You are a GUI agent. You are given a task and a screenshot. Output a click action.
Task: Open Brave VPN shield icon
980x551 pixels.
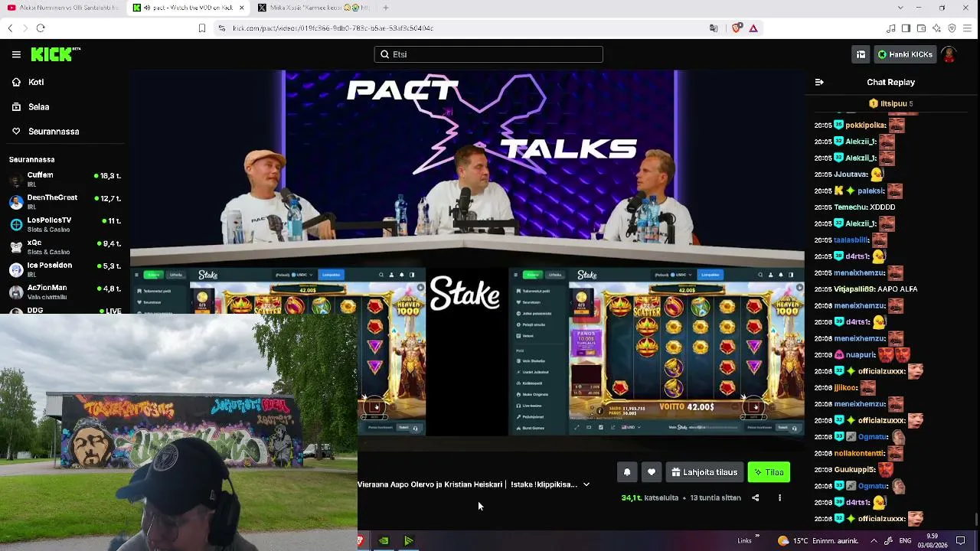[x=952, y=28]
